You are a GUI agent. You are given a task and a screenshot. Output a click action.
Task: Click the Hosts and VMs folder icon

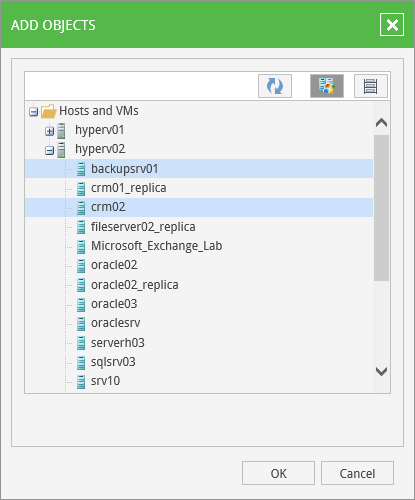(48, 111)
